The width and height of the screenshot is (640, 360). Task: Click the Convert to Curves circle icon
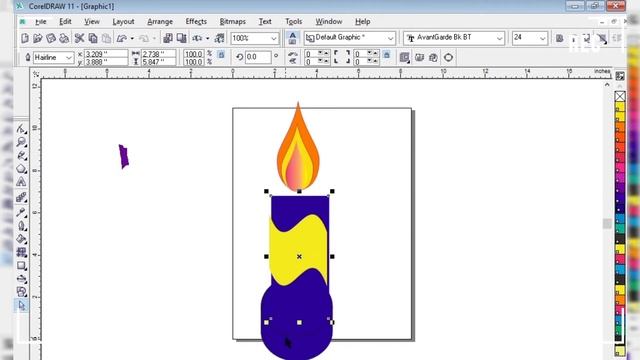click(x=448, y=58)
